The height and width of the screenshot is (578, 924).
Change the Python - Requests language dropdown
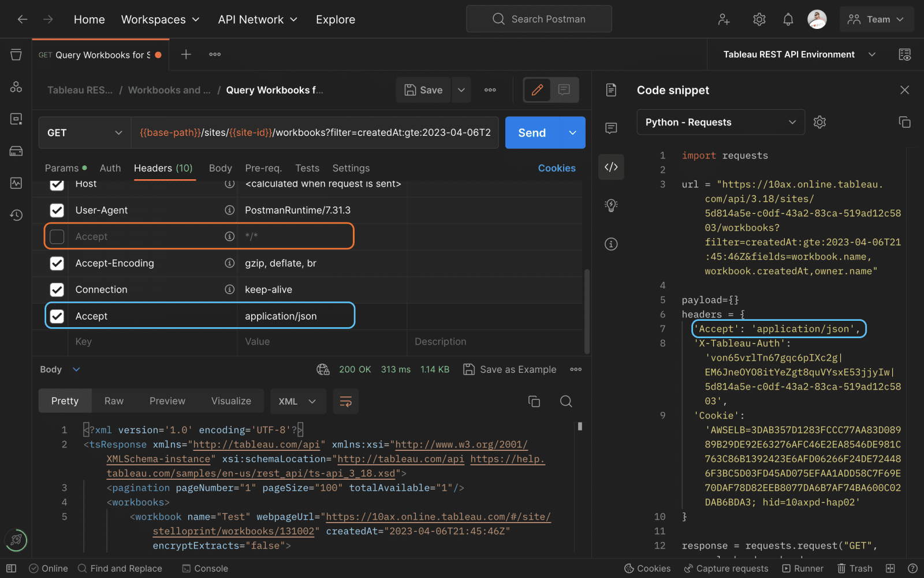tap(721, 122)
